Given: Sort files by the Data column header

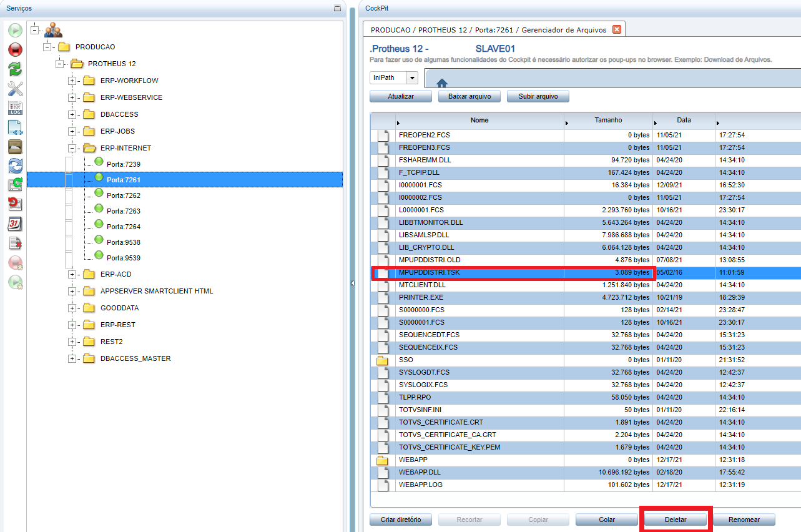Looking at the screenshot, I should [684, 121].
